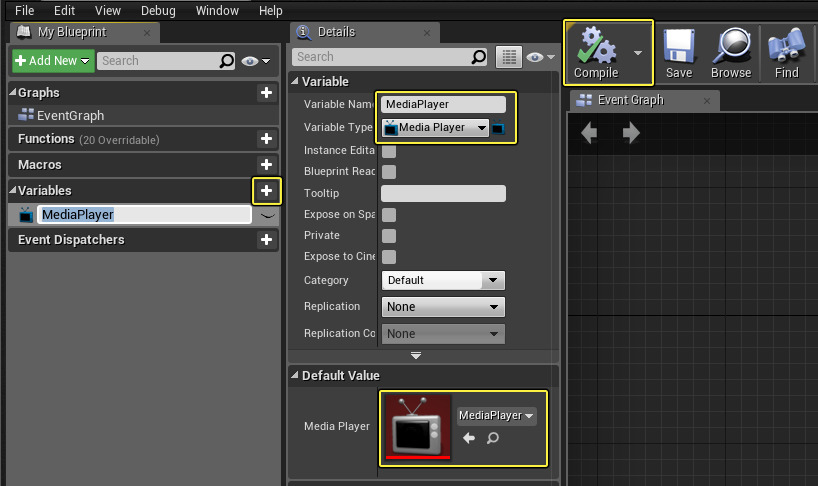This screenshot has width=818, height=486.
Task: Select EventGraph in the Graphs list
Action: click(70, 115)
